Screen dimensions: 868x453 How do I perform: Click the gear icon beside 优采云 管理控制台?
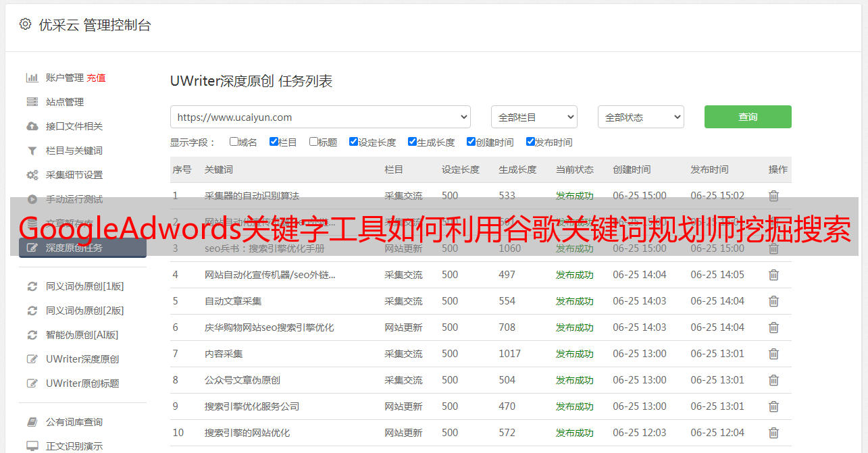coord(25,24)
